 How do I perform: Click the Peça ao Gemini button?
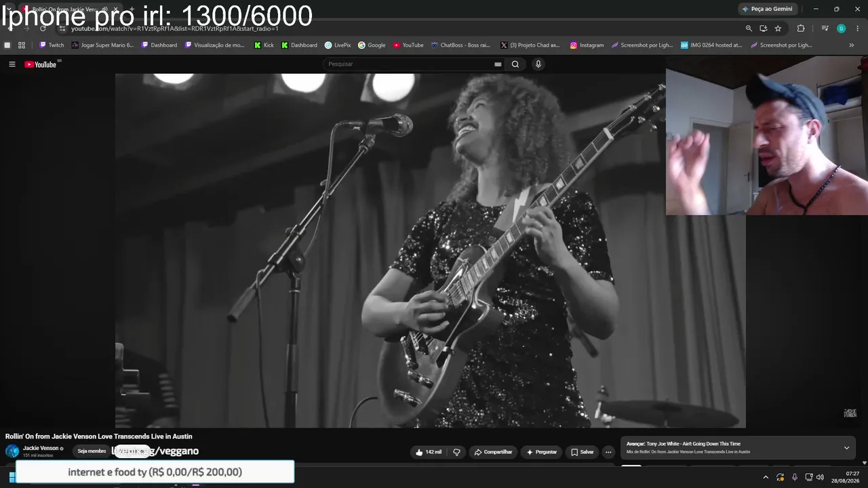click(767, 9)
